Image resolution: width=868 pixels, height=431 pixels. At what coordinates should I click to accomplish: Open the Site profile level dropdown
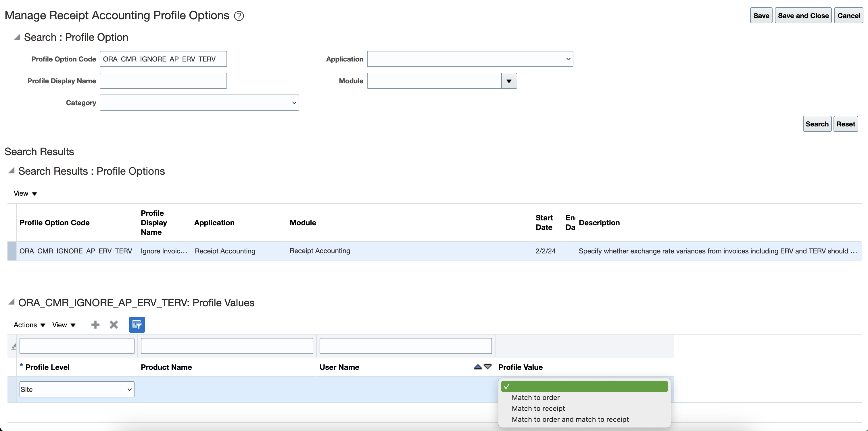[x=77, y=389]
